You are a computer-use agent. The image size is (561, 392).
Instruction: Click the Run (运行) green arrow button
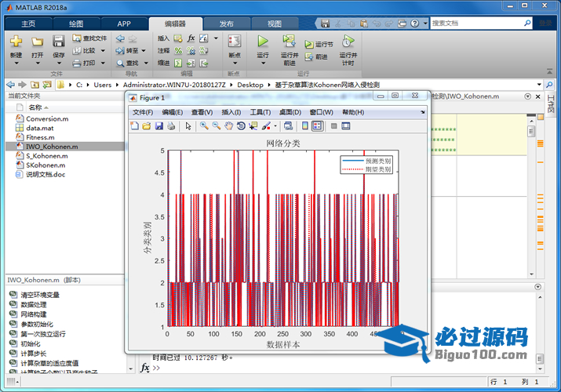[263, 42]
